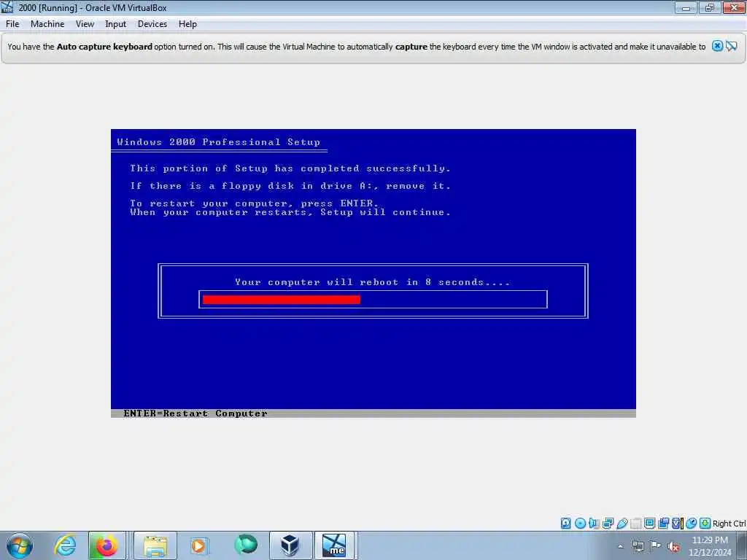Open the clock showing 11:29 PM

(710, 546)
